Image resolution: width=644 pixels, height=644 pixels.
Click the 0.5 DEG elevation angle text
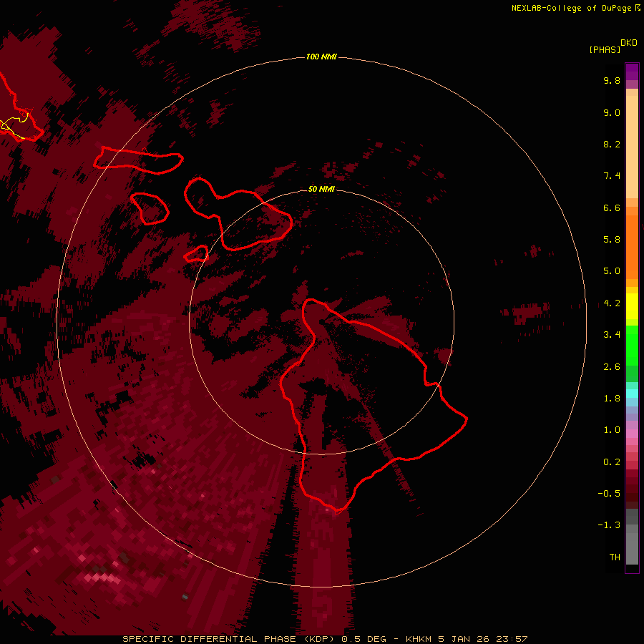tap(364, 639)
